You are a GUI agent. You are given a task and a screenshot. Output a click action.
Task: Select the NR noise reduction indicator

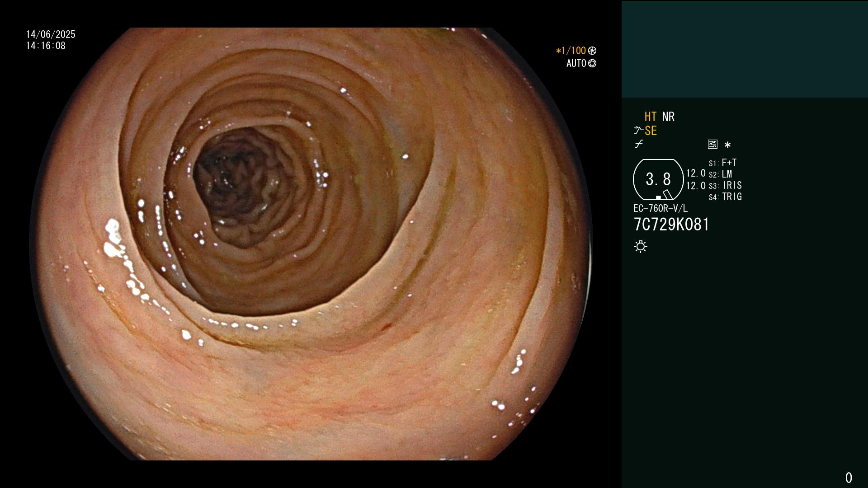668,117
